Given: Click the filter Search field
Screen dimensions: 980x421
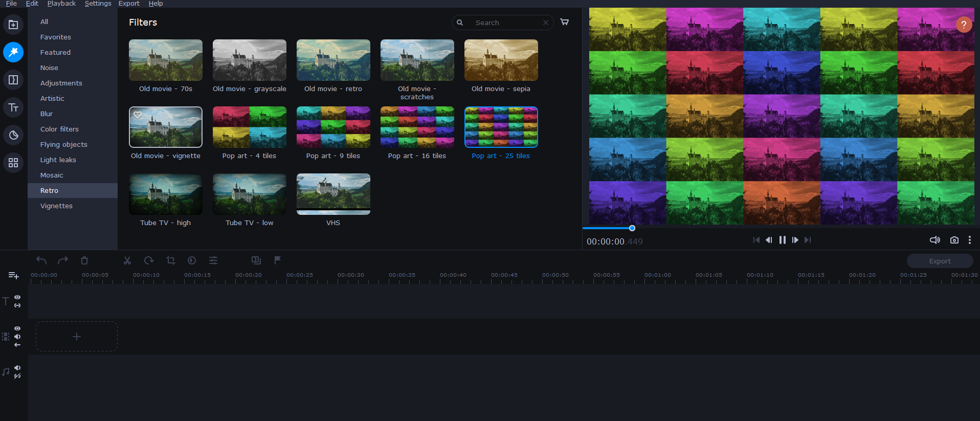Looking at the screenshot, I should [502, 23].
